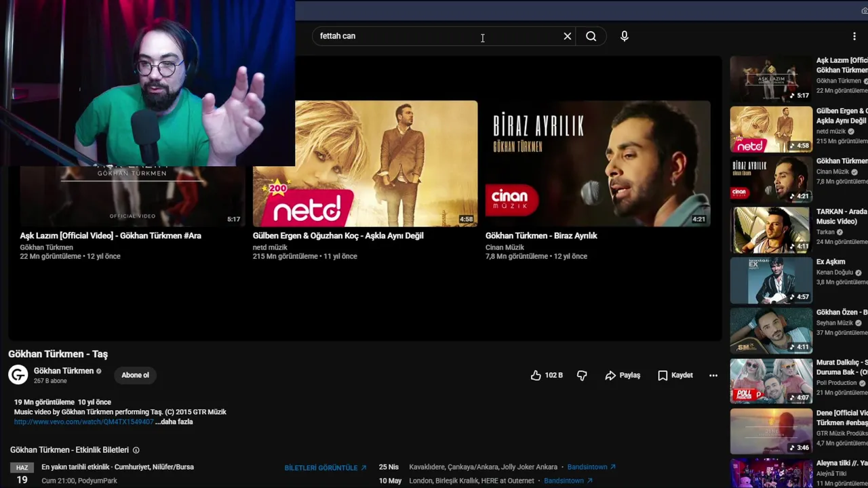This screenshot has height=488, width=868.
Task: Open the vevo.com watch link in description
Action: tap(84, 422)
